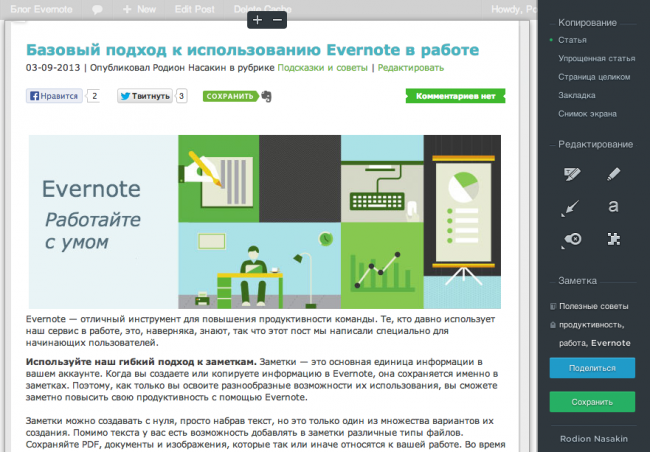
Task: Choose the Страница целиком clip mode
Action: [x=594, y=77]
